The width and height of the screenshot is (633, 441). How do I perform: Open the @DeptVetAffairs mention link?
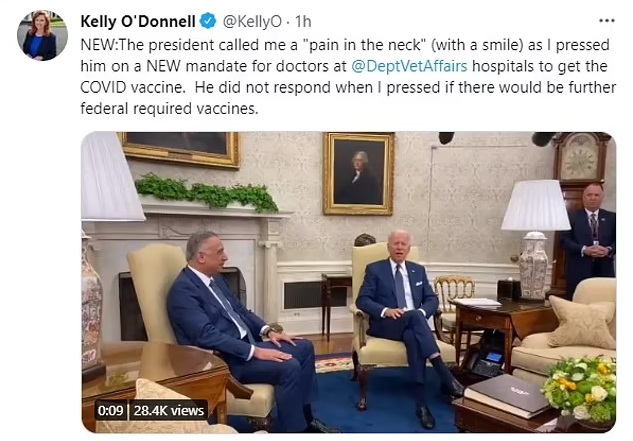[409, 66]
